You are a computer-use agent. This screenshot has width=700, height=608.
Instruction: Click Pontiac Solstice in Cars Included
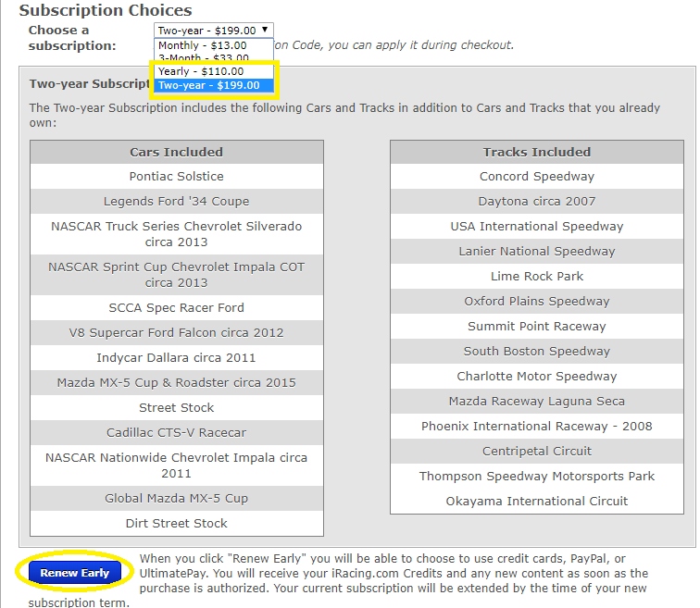176,176
